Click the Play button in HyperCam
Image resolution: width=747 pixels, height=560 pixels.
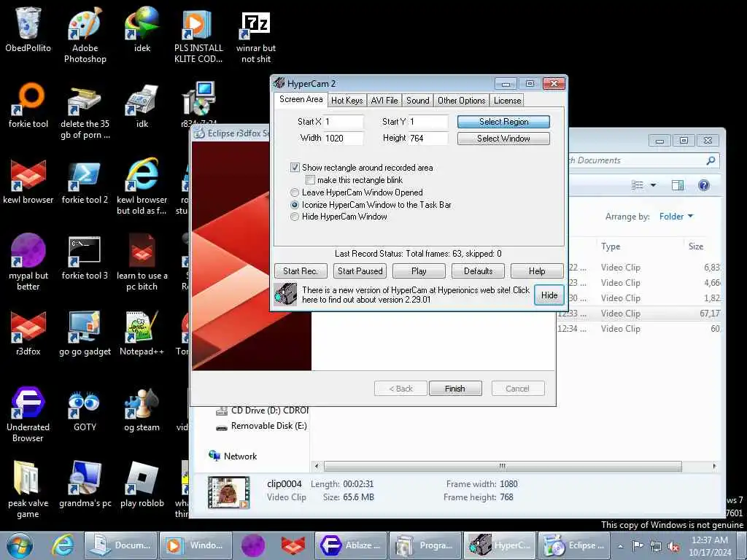point(419,271)
